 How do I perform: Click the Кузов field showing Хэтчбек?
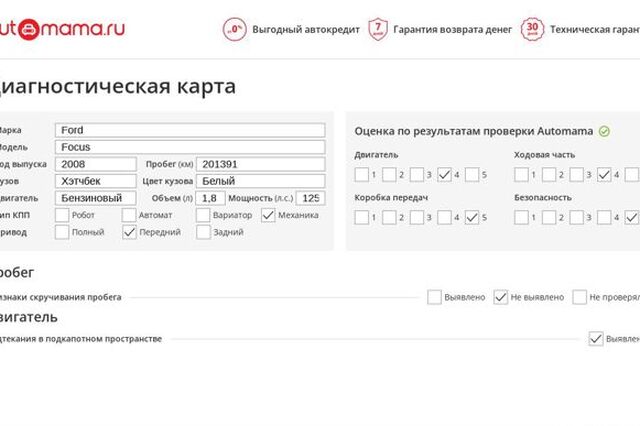96,181
